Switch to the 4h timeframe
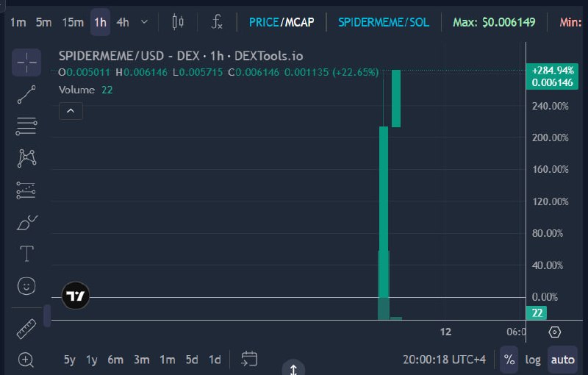This screenshot has height=375, width=588. click(x=123, y=22)
